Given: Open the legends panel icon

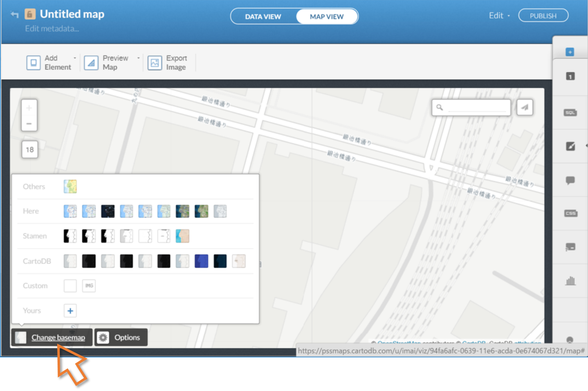Looking at the screenshot, I should tap(570, 247).
